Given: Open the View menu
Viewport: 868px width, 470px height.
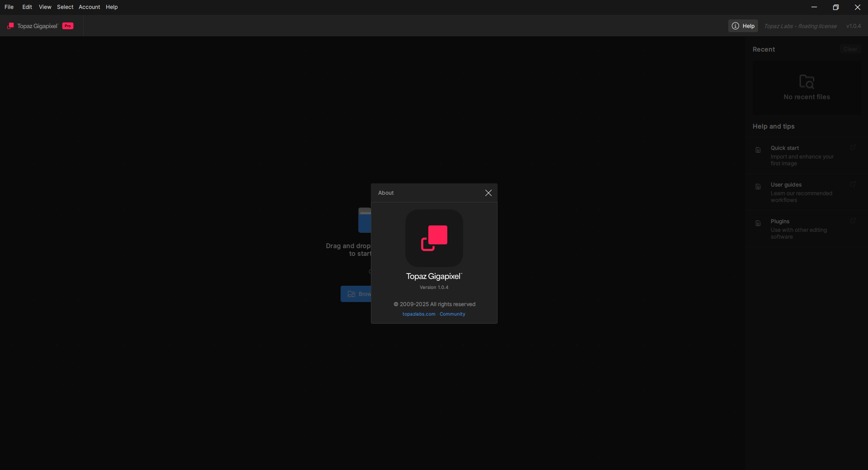Looking at the screenshot, I should tap(45, 7).
